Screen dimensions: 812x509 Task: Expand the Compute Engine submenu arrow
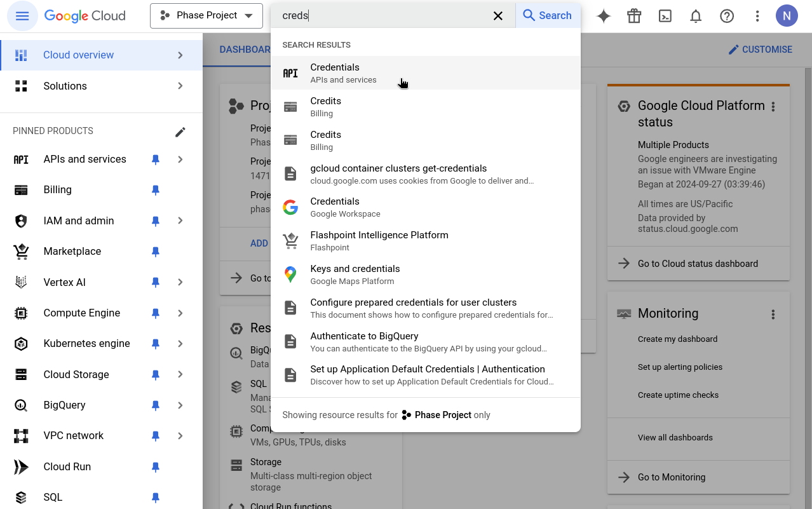(x=180, y=313)
